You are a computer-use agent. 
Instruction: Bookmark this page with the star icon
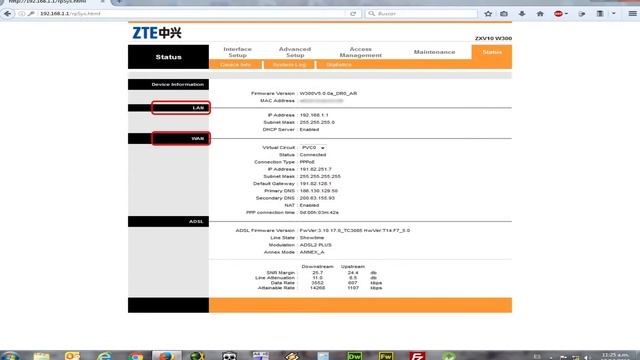[488, 13]
